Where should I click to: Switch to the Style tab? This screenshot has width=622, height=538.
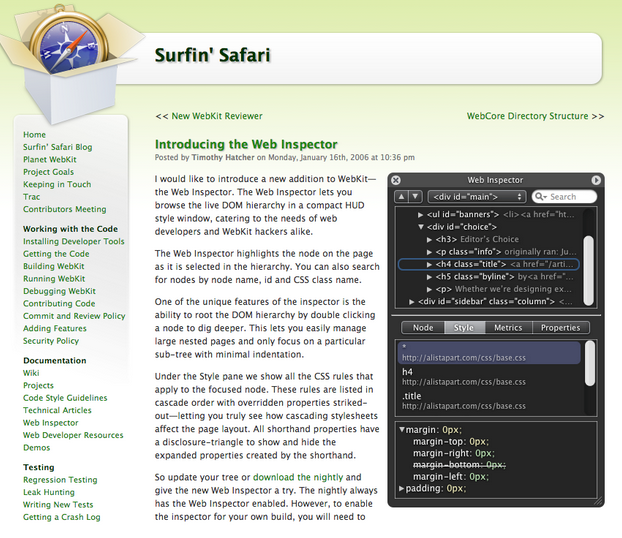coord(464,328)
